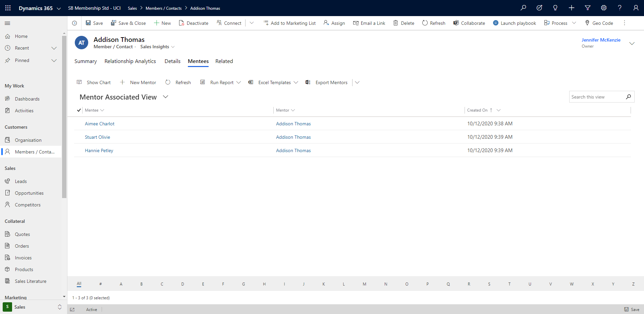Expand the Mentor Associated View selector
This screenshot has width=644, height=314.
(x=165, y=97)
